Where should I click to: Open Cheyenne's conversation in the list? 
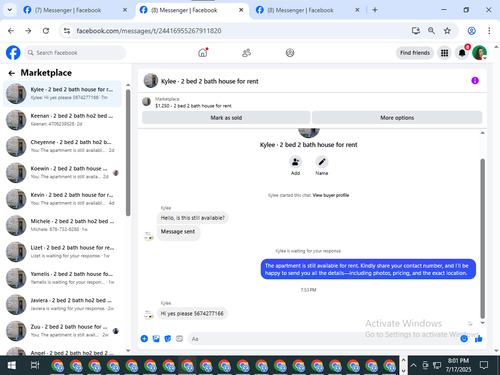pos(62,146)
